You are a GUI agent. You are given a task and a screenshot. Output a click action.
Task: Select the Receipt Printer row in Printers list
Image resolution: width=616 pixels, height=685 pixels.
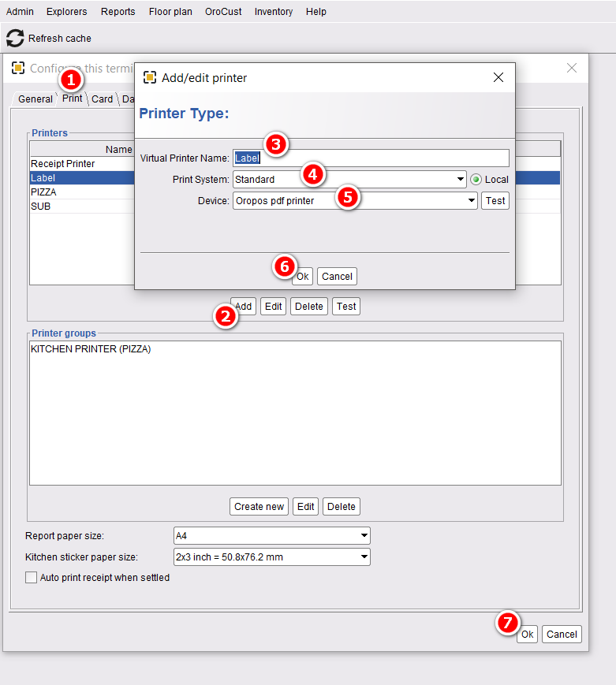pos(82,163)
